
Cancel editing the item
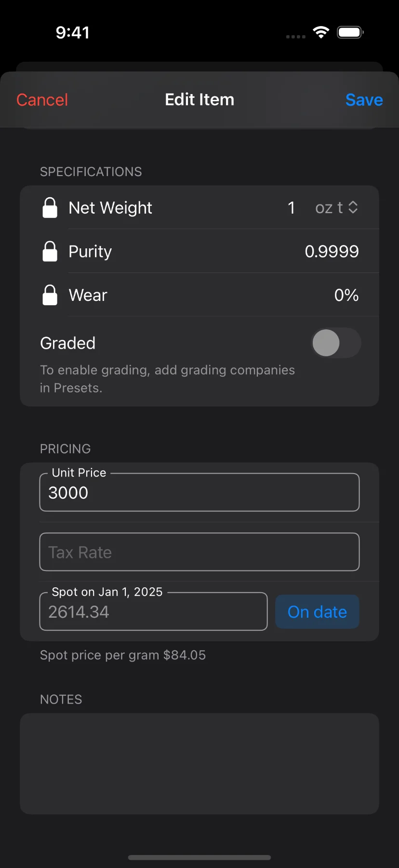pos(42,100)
